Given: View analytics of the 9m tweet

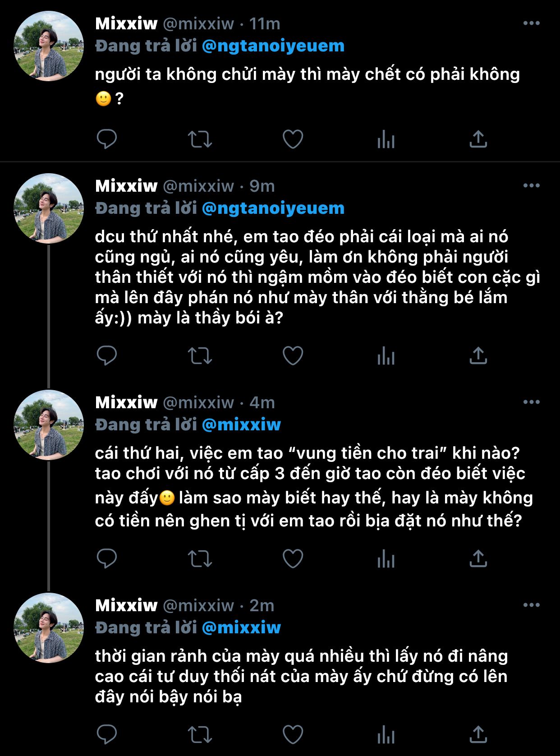Looking at the screenshot, I should coord(386,356).
